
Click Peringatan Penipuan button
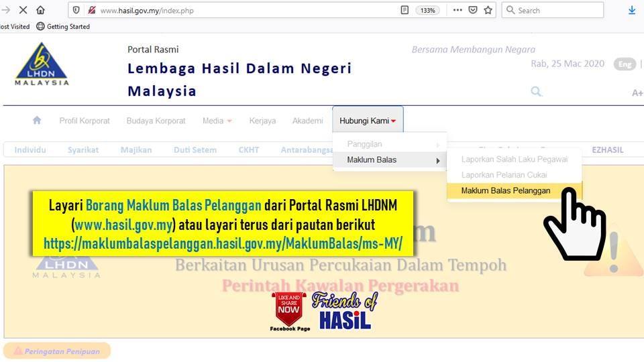(x=57, y=351)
